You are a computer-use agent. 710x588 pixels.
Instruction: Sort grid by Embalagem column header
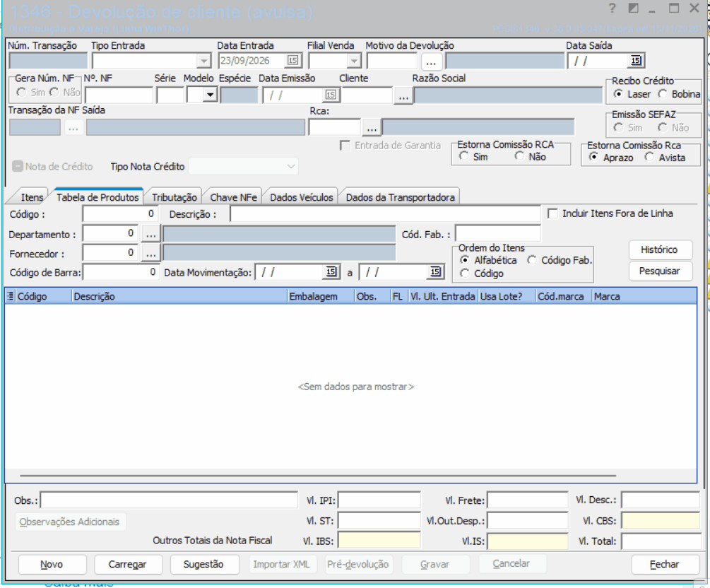(321, 296)
